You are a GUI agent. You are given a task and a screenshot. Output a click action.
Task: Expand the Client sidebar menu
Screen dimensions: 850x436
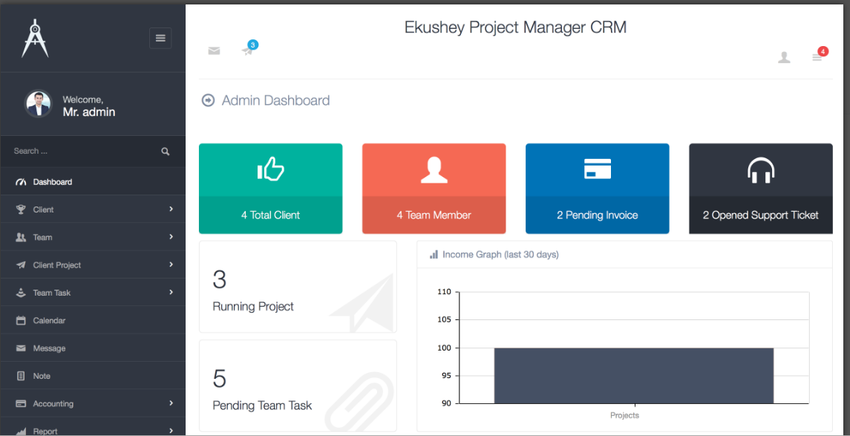92,210
